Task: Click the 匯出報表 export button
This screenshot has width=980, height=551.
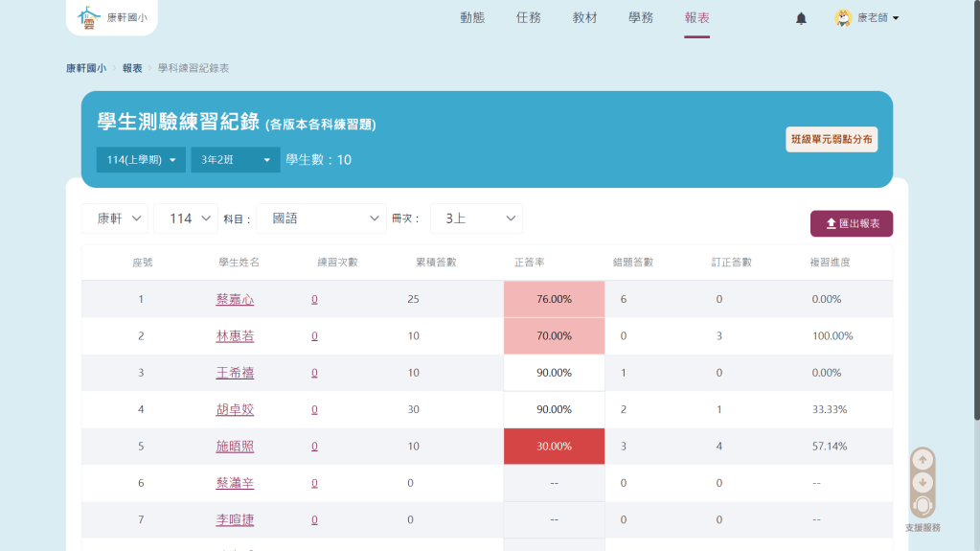Action: (x=852, y=223)
